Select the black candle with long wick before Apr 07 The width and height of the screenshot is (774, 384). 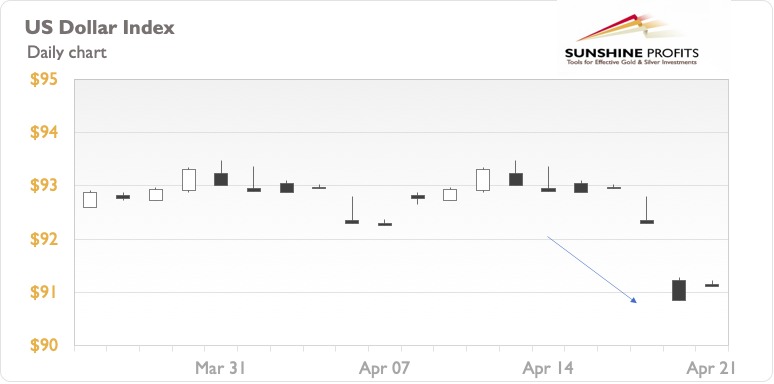pyautogui.click(x=352, y=210)
